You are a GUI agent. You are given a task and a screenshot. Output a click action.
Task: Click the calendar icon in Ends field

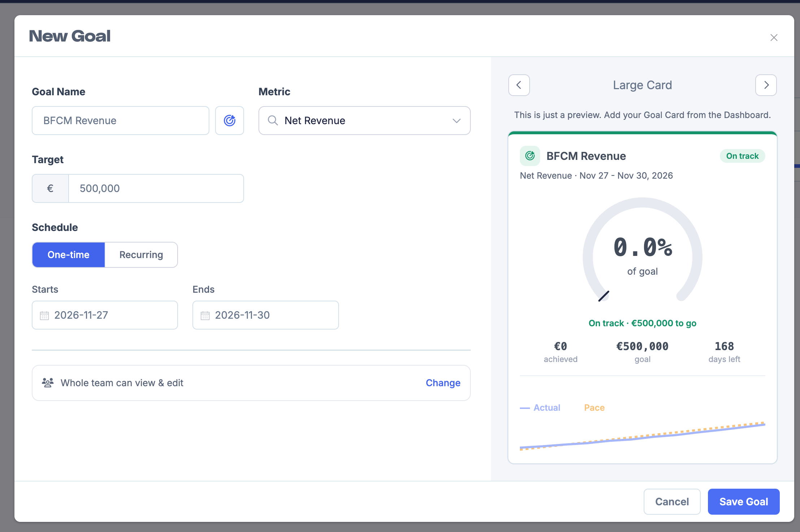pyautogui.click(x=205, y=315)
